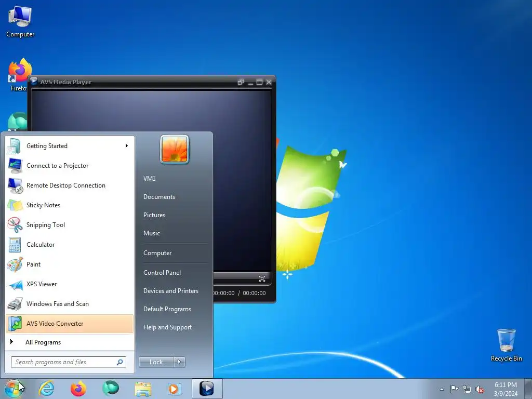Launch Connect to a Projector
The image size is (532, 399).
[x=70, y=166]
